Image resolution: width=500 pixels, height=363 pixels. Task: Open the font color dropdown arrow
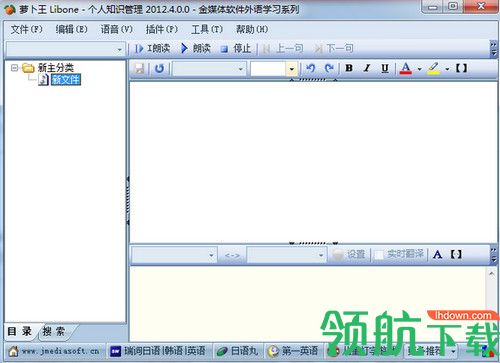(x=419, y=69)
